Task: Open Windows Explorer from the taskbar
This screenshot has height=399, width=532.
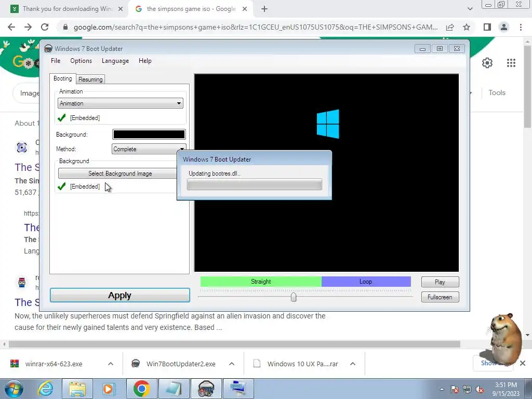Action: pyautogui.click(x=77, y=389)
